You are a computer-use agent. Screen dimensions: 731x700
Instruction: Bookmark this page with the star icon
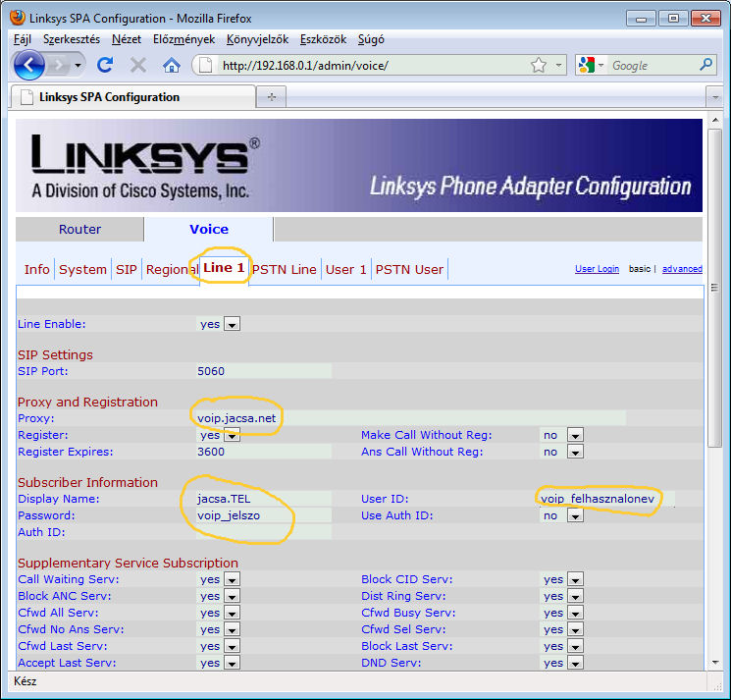point(539,66)
